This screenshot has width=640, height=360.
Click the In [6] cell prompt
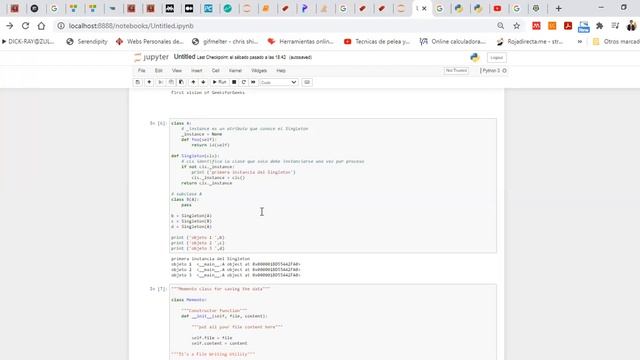coord(158,123)
